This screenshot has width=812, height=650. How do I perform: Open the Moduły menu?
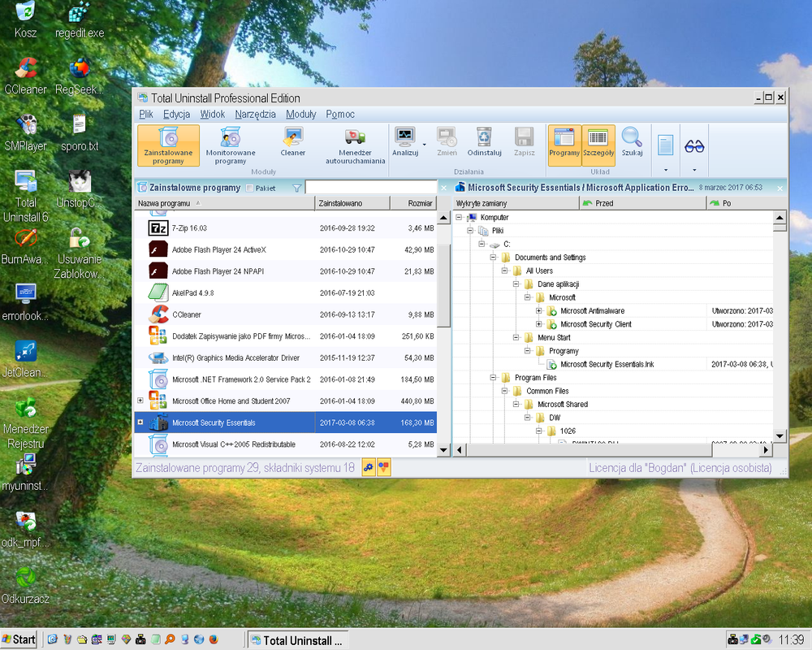(301, 114)
